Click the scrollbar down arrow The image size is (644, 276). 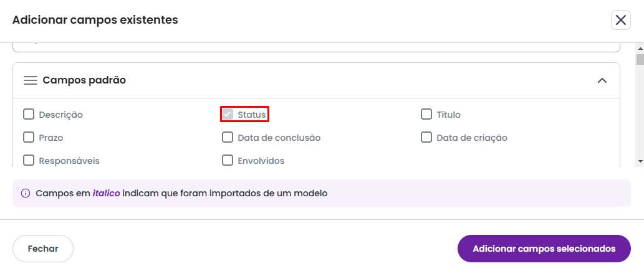[640, 161]
